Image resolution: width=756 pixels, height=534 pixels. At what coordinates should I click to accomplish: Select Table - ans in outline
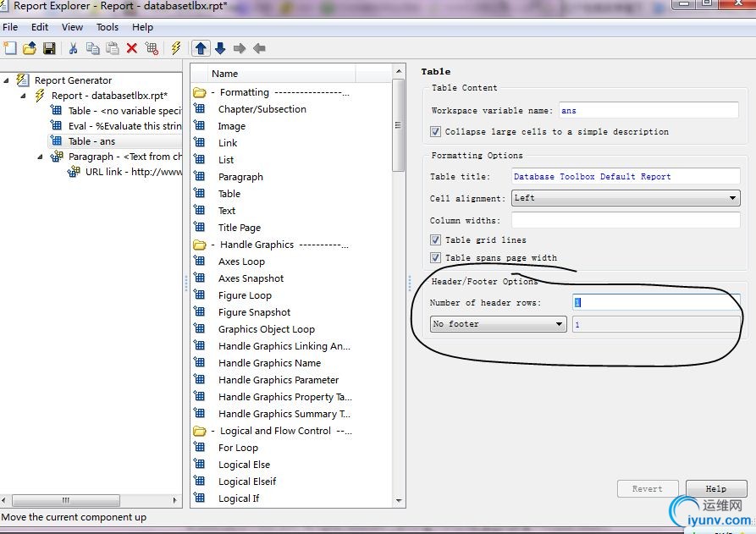click(x=91, y=141)
